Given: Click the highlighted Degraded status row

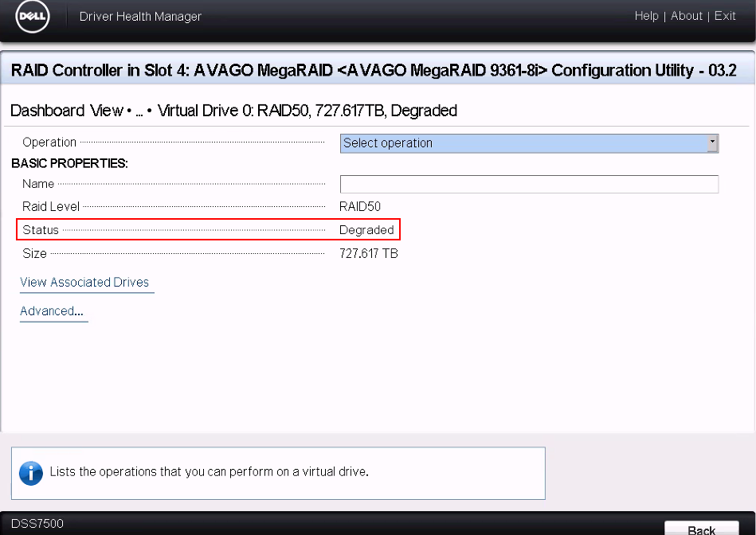Looking at the screenshot, I should point(208,229).
